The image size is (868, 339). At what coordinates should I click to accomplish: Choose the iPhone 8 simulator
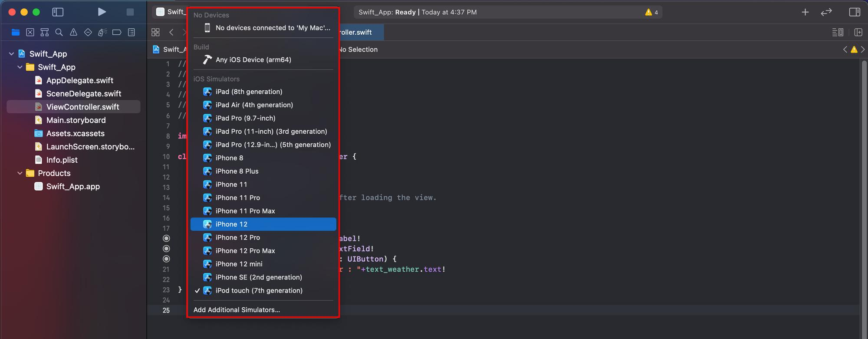point(263,158)
